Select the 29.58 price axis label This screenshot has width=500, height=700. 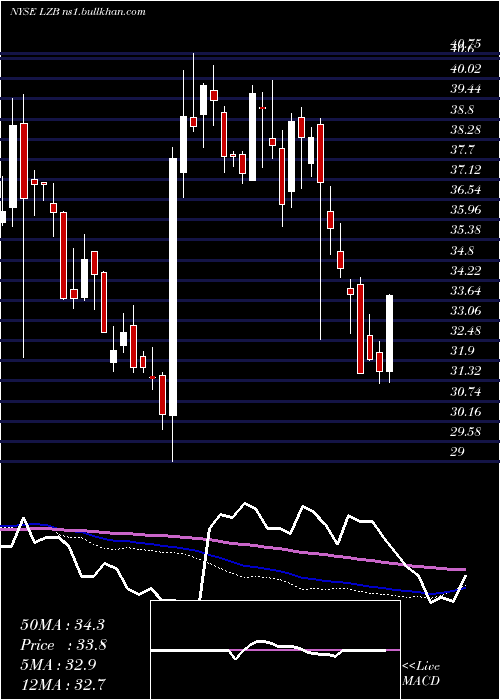tap(466, 432)
